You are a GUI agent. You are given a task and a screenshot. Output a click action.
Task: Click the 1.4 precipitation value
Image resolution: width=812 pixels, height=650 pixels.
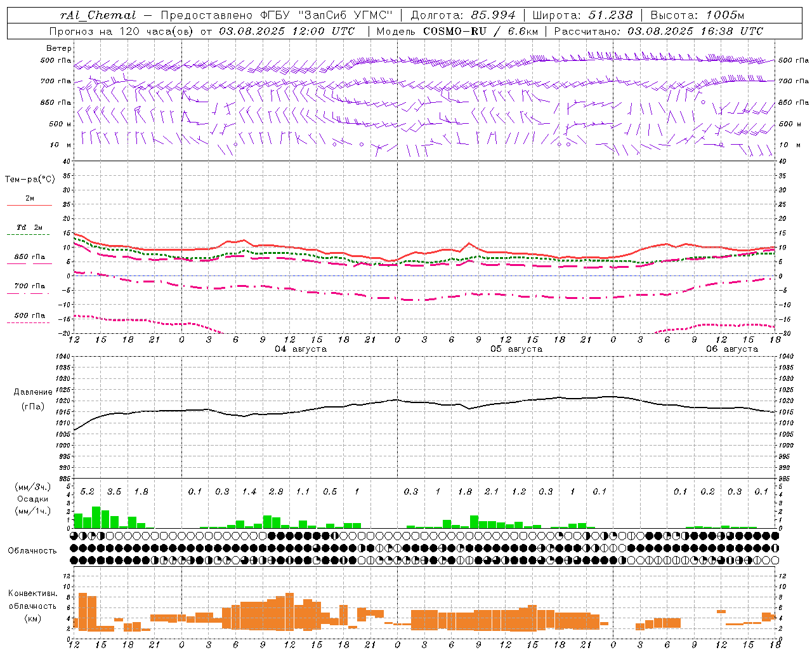coord(249,491)
